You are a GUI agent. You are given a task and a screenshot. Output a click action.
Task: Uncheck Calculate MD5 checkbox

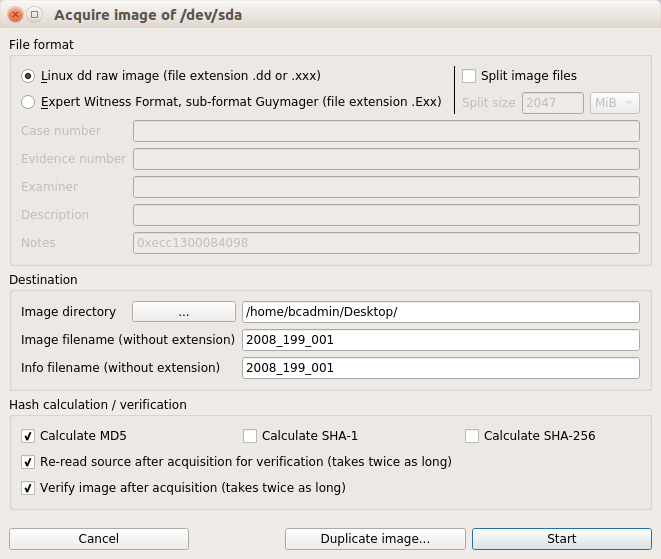pyautogui.click(x=28, y=436)
